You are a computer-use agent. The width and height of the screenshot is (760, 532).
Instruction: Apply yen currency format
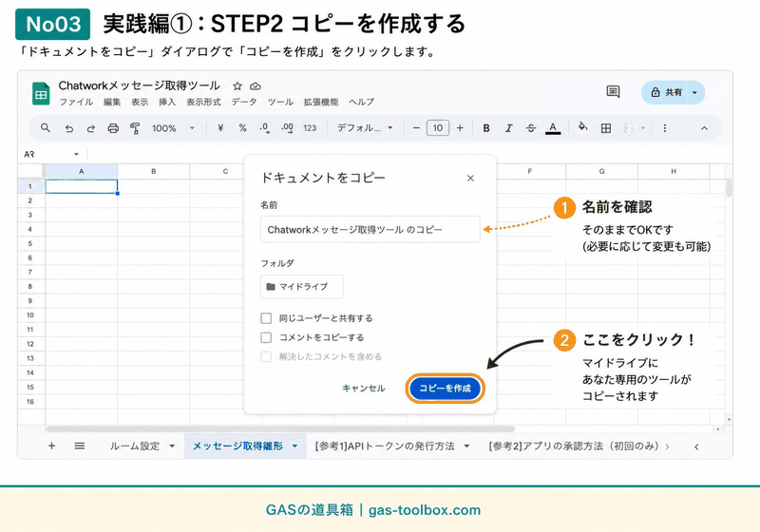[x=220, y=128]
